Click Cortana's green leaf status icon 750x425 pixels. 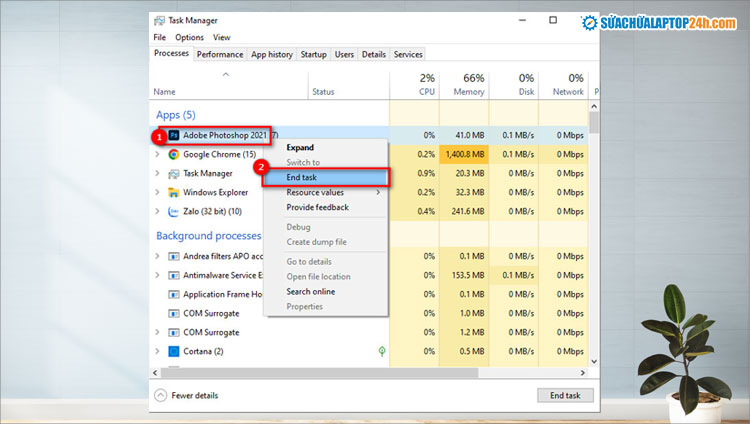pyautogui.click(x=382, y=351)
